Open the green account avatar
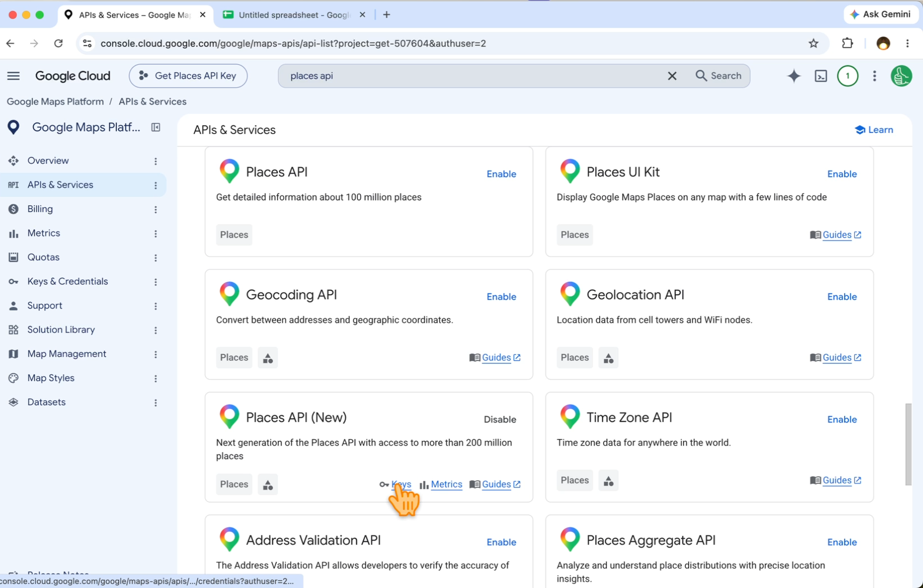 pos(901,75)
